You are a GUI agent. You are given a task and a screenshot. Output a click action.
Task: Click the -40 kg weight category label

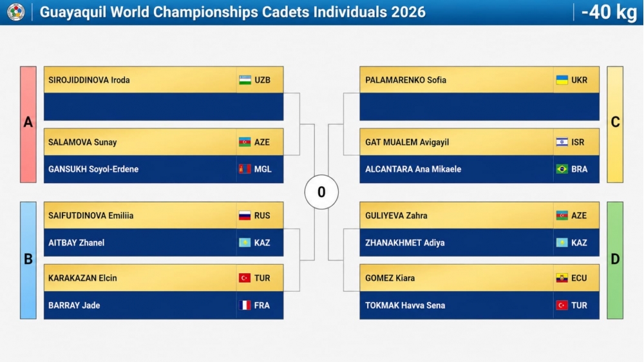click(x=609, y=12)
